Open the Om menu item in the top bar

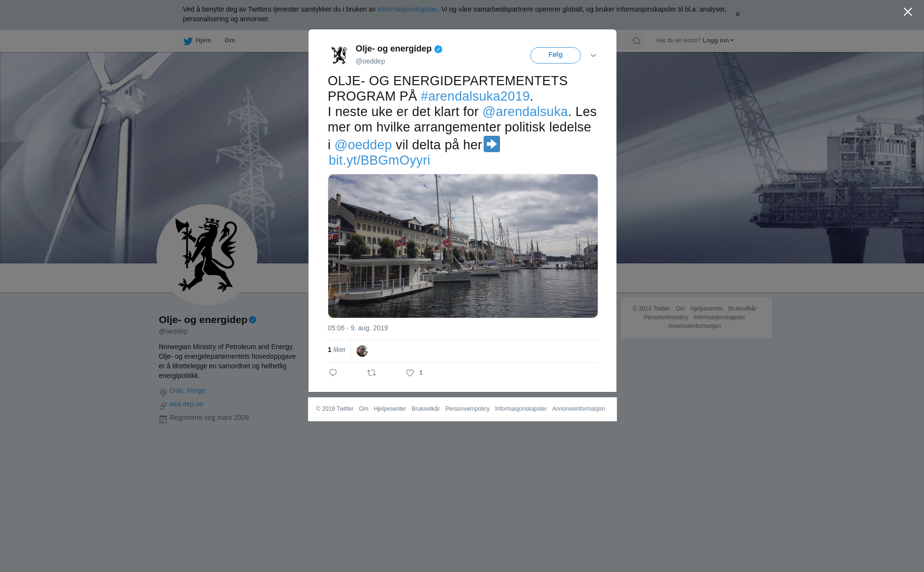pyautogui.click(x=230, y=40)
